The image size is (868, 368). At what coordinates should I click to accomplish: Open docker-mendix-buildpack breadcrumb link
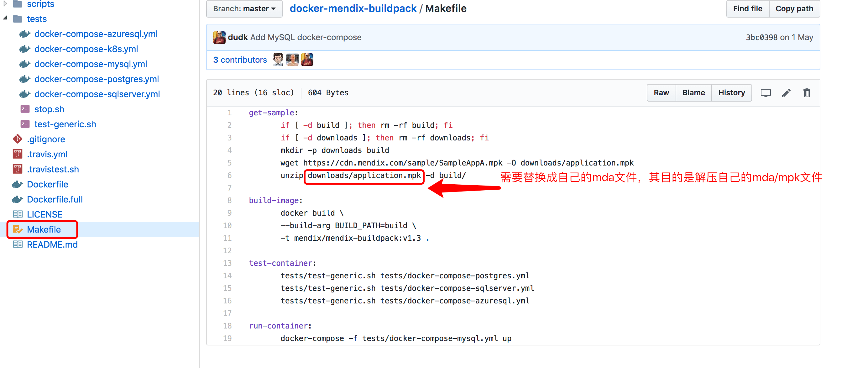[353, 8]
